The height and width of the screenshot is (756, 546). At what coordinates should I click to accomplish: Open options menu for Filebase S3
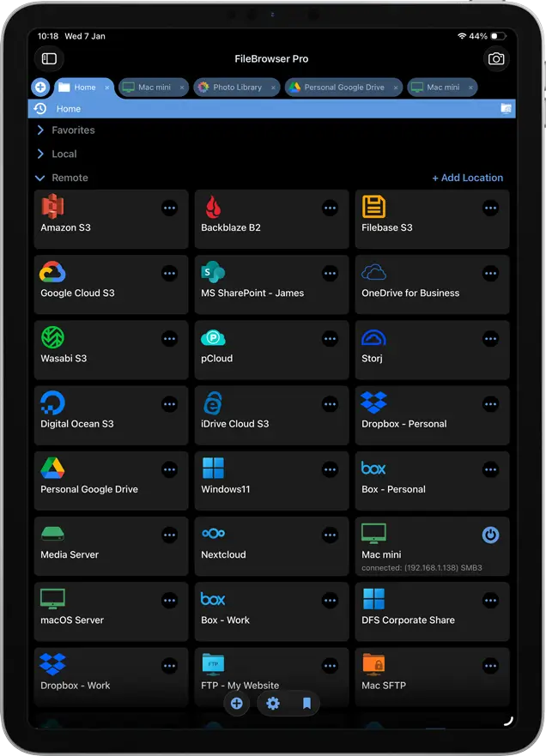[x=490, y=209]
